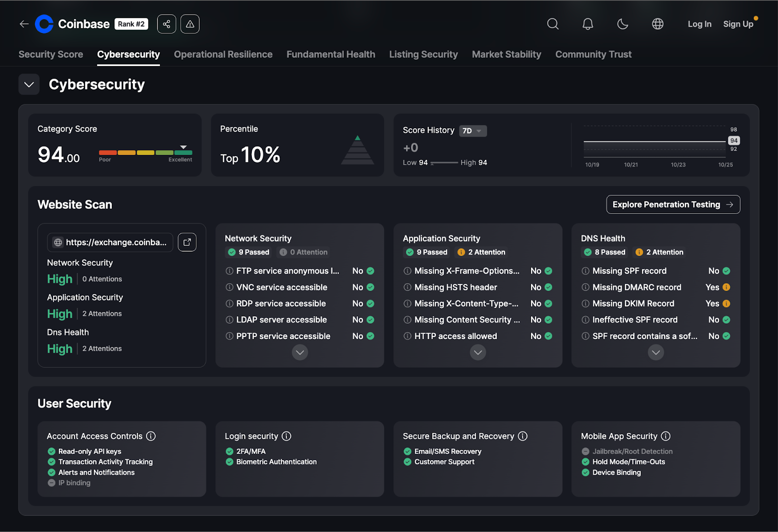Open the Community Trust tab
Screen dimensions: 778x532
[593, 54]
